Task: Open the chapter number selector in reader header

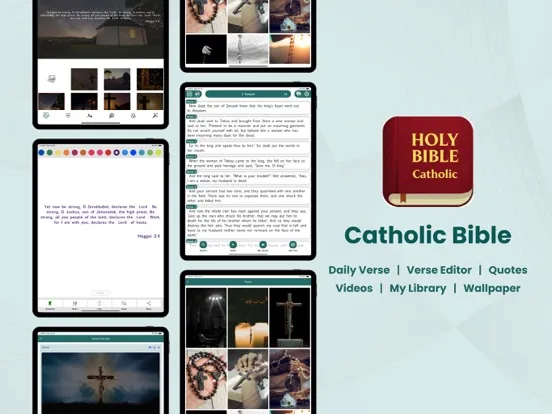Action: tap(285, 94)
